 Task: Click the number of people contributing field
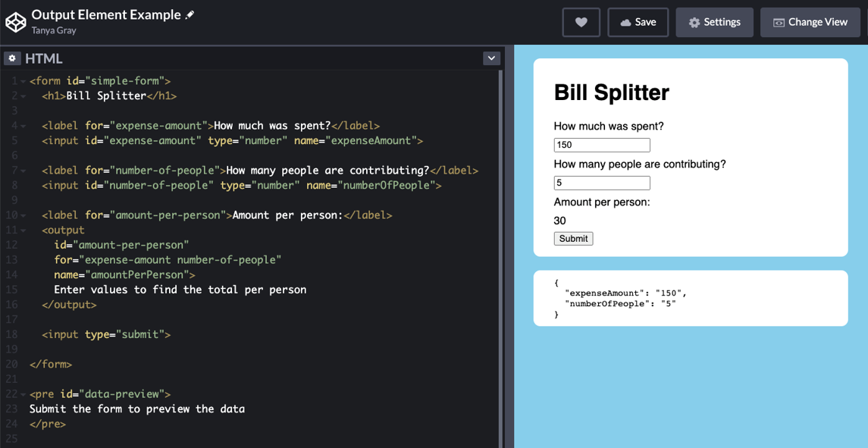[x=602, y=183]
